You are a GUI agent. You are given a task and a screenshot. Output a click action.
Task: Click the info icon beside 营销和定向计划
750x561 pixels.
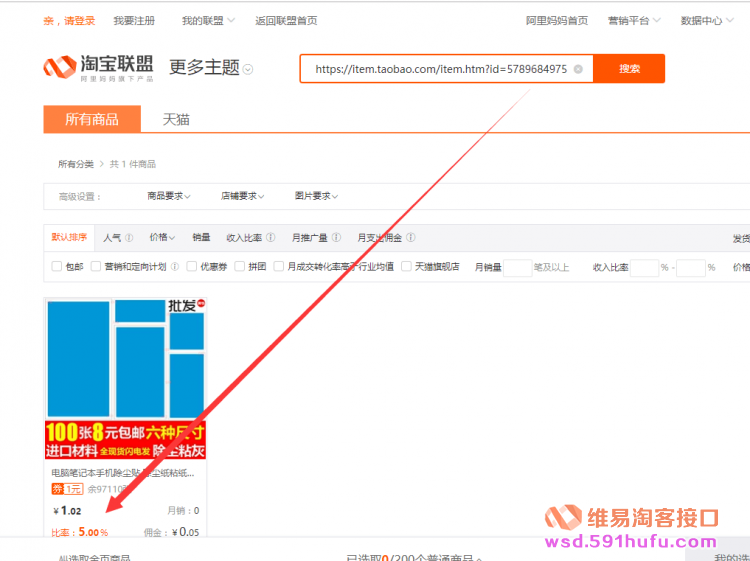tap(176, 267)
